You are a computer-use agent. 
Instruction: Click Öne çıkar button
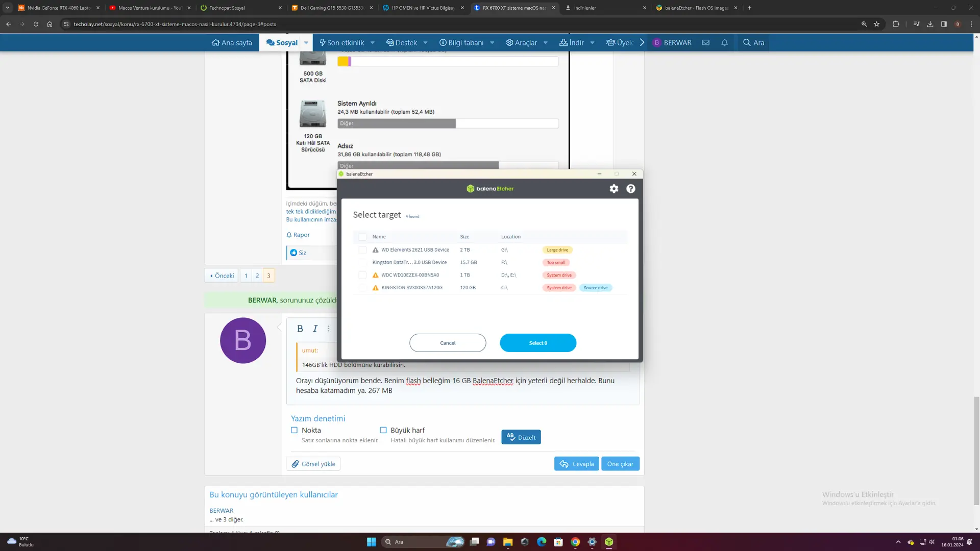click(620, 464)
